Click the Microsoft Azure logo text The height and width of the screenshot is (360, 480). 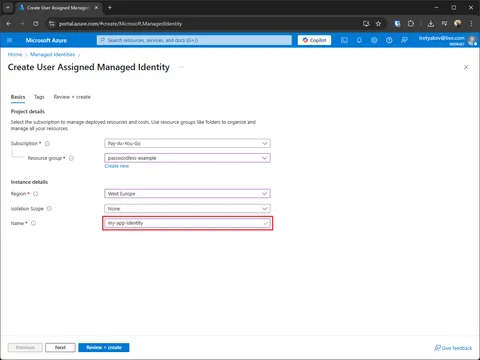pyautogui.click(x=46, y=40)
